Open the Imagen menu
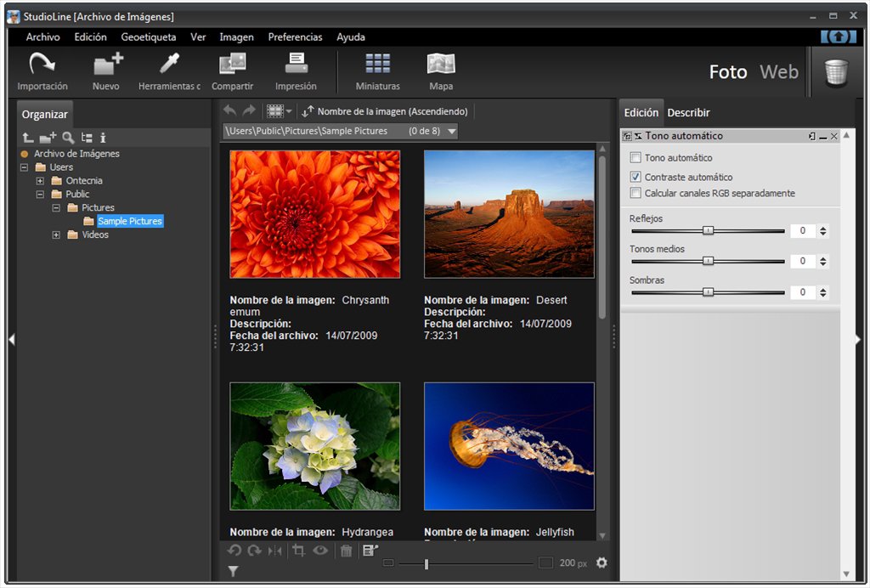The height and width of the screenshot is (588, 870). tap(236, 37)
